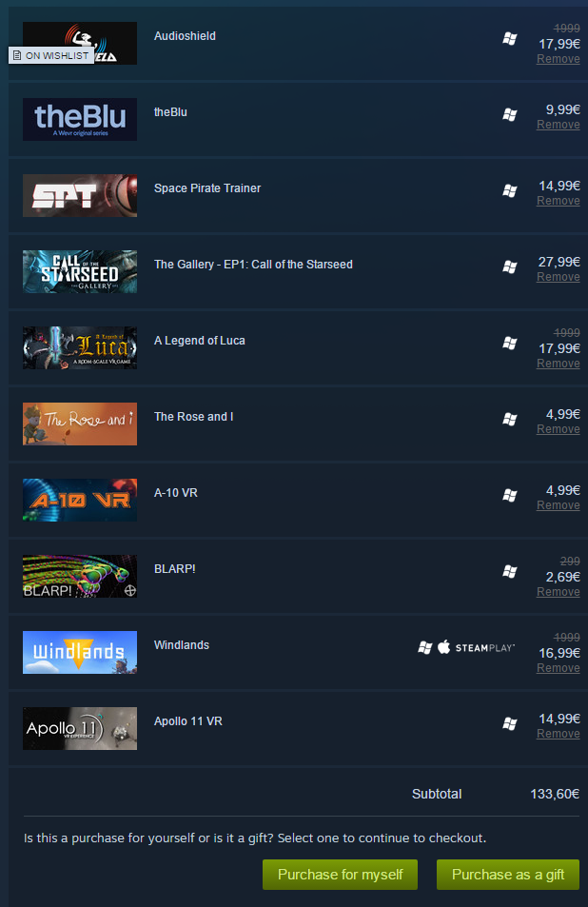Viewport: 588px width, 907px height.
Task: Remove Audioshield from the cart
Action: [558, 59]
